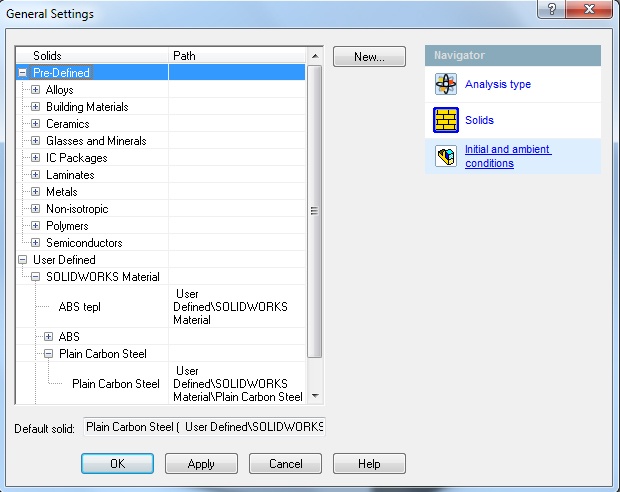Open Help from the bottom button
The width and height of the screenshot is (620, 492).
[x=369, y=464]
